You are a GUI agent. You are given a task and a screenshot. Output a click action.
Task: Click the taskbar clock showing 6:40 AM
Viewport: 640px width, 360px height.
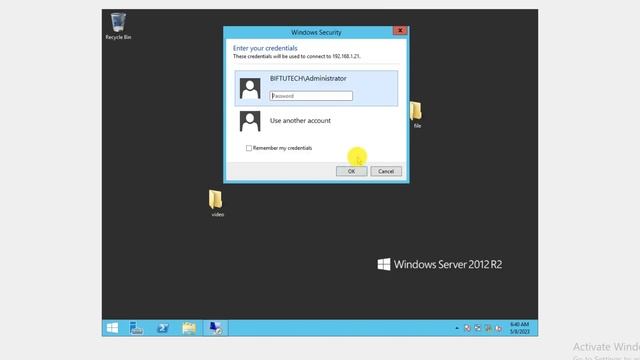519,328
